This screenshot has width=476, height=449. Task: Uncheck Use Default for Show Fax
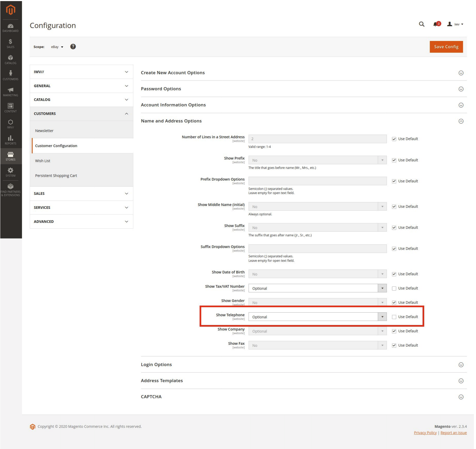coord(394,346)
